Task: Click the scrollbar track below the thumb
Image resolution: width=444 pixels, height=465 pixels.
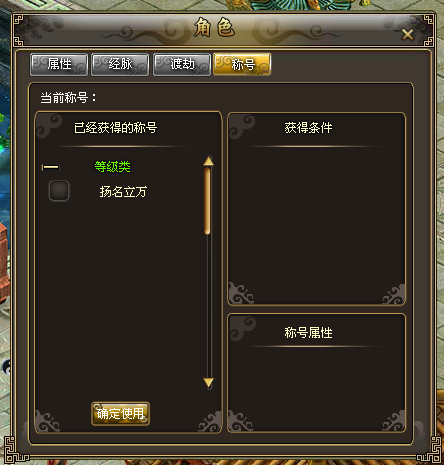Action: 209,306
